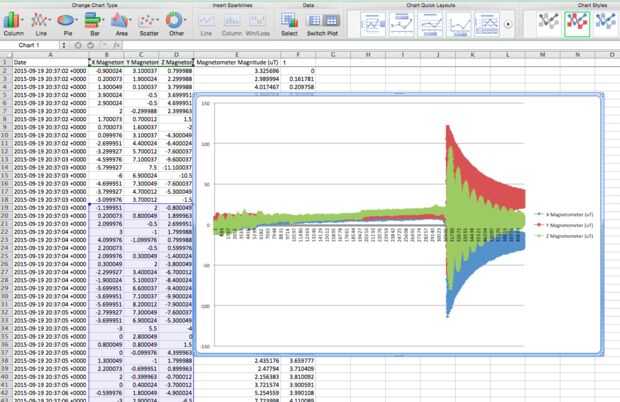Expand the Chart Quick Layouts gallery

[x=508, y=24]
